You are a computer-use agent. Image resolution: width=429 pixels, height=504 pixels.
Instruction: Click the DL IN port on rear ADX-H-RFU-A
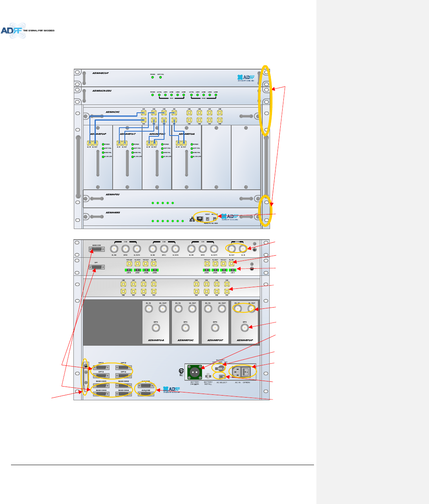tap(149, 309)
